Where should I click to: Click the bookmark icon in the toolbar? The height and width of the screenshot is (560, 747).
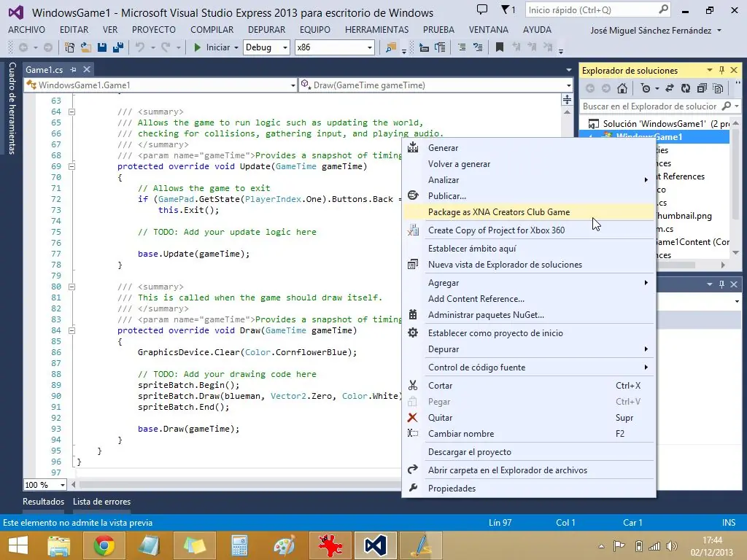pos(500,47)
